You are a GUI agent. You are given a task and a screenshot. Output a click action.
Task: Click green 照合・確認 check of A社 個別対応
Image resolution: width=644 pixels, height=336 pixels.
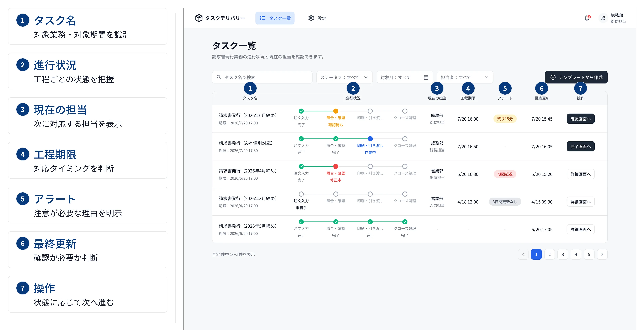pos(336,139)
